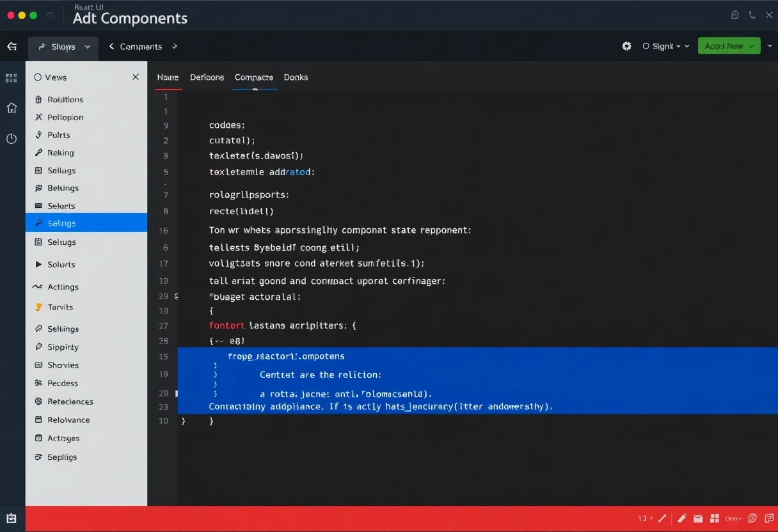The image size is (778, 532).
Task: Select the Rolditions item in sidebar
Action: 65,100
